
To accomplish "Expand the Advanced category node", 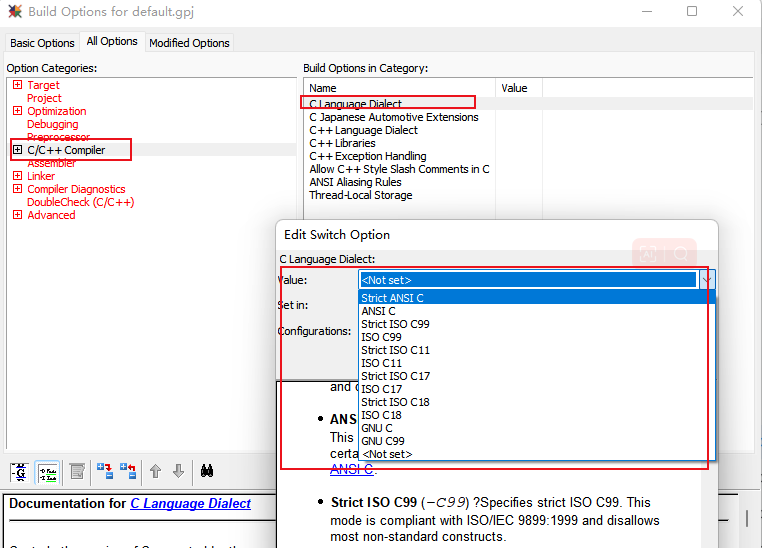I will tap(17, 215).
